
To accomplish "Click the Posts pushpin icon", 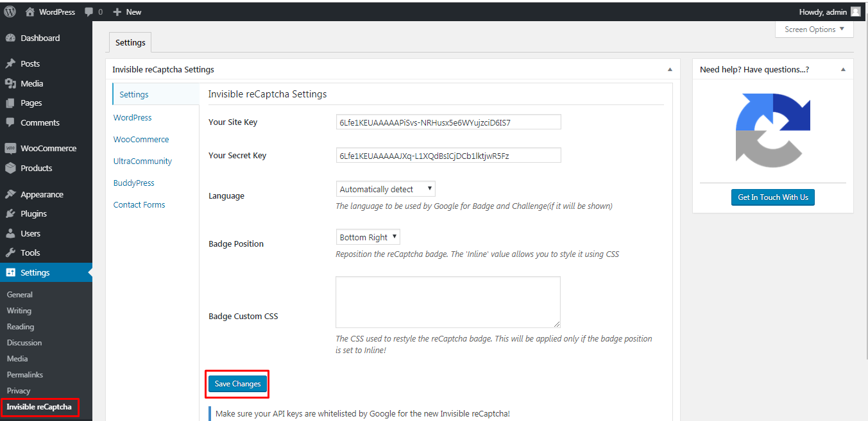I will [x=10, y=64].
